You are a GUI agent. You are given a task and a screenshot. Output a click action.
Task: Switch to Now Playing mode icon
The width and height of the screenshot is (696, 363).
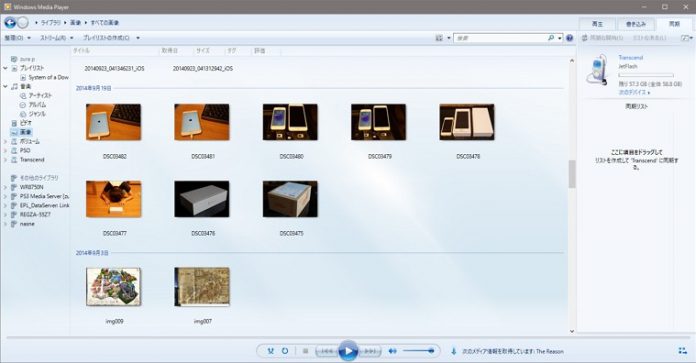click(x=683, y=351)
